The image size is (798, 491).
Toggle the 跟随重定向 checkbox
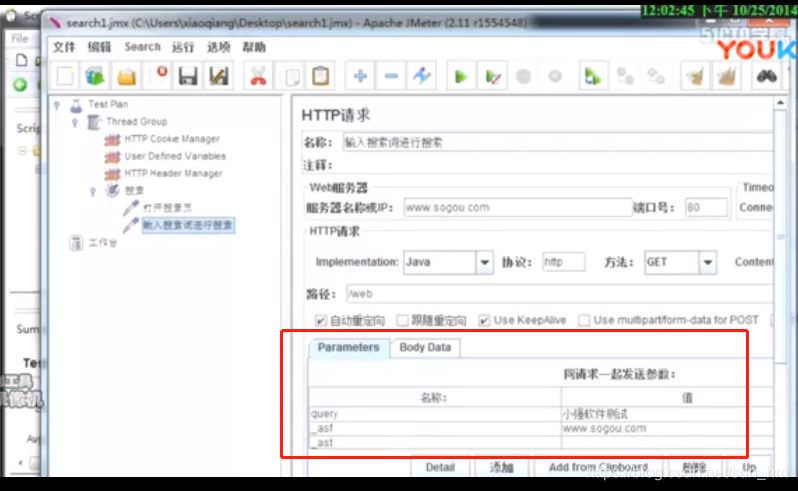click(x=402, y=321)
